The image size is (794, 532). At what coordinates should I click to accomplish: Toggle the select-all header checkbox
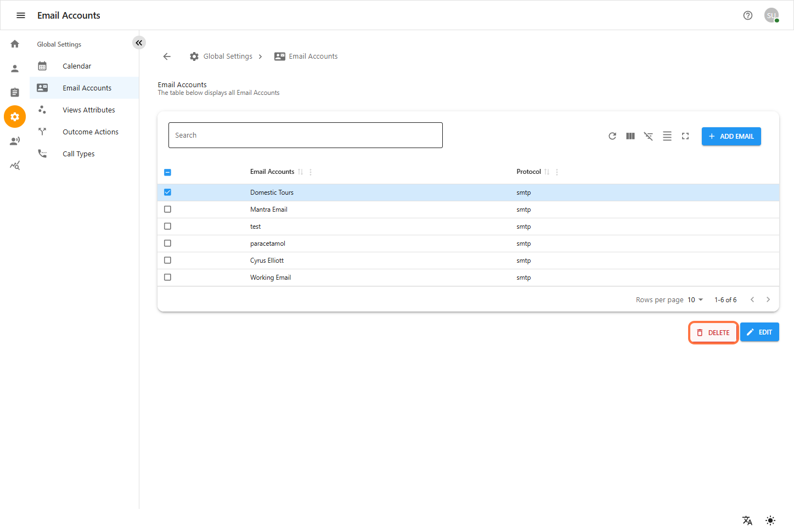(x=168, y=172)
